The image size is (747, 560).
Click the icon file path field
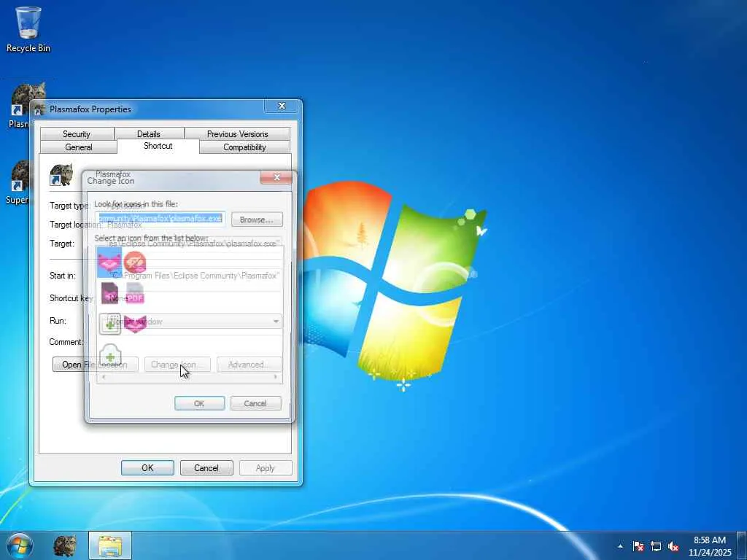click(160, 219)
